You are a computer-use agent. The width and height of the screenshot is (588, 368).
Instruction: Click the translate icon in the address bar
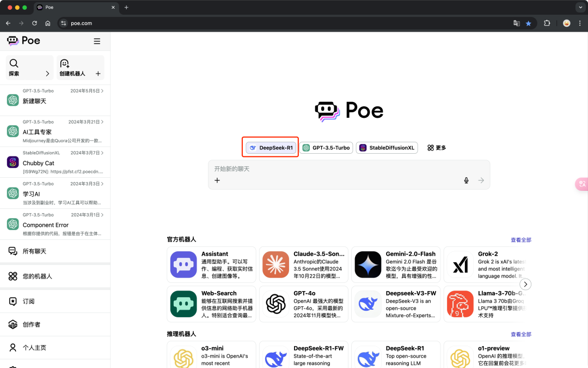click(x=516, y=24)
